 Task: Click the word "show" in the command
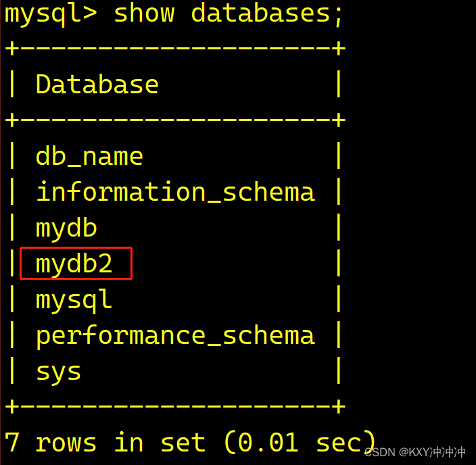[x=143, y=14]
